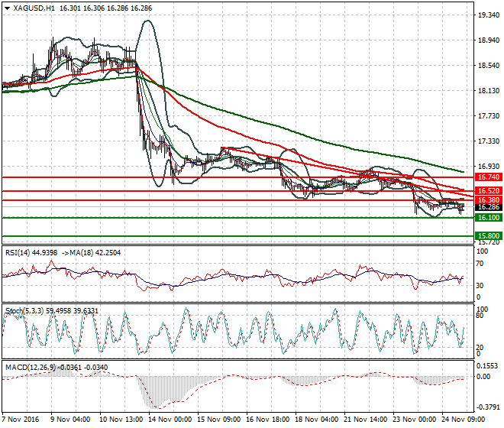This screenshot has width=504, height=428.
Task: Click the 9 Nov 04:00 time label
Action: 70,420
